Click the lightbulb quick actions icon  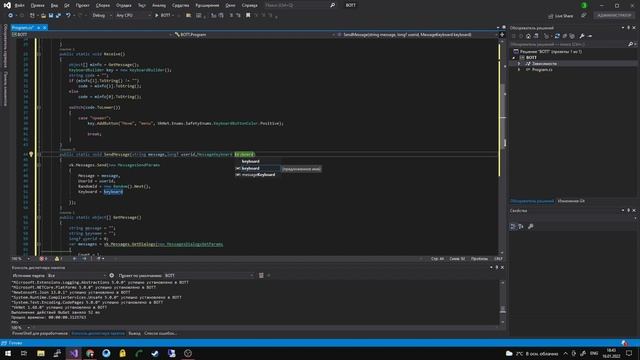coord(31,155)
